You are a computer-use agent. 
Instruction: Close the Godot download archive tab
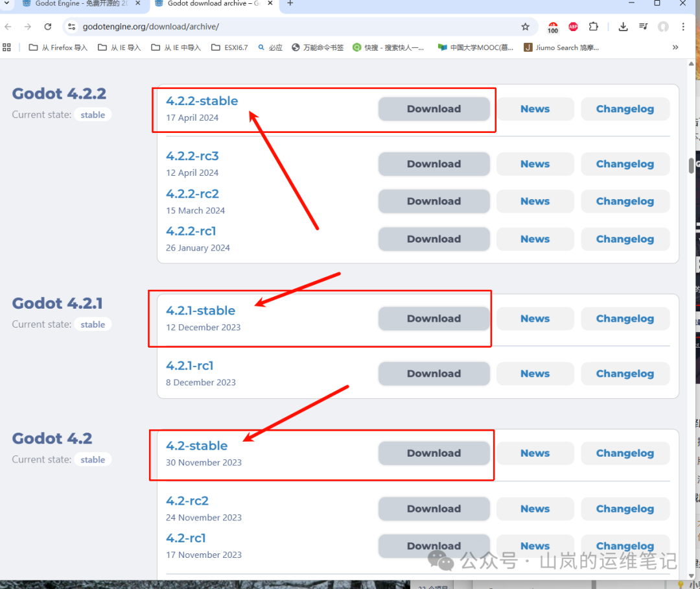coord(270,4)
